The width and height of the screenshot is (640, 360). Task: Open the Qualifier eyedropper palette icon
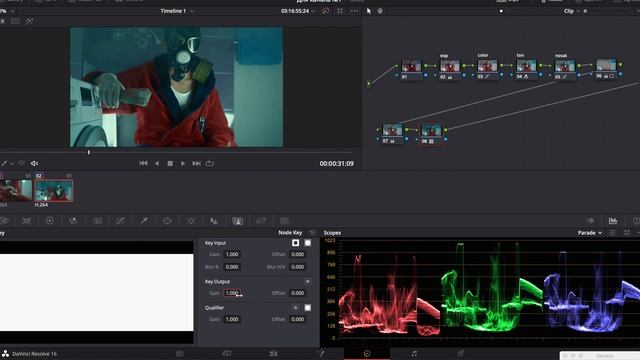pyautogui.click(x=144, y=221)
